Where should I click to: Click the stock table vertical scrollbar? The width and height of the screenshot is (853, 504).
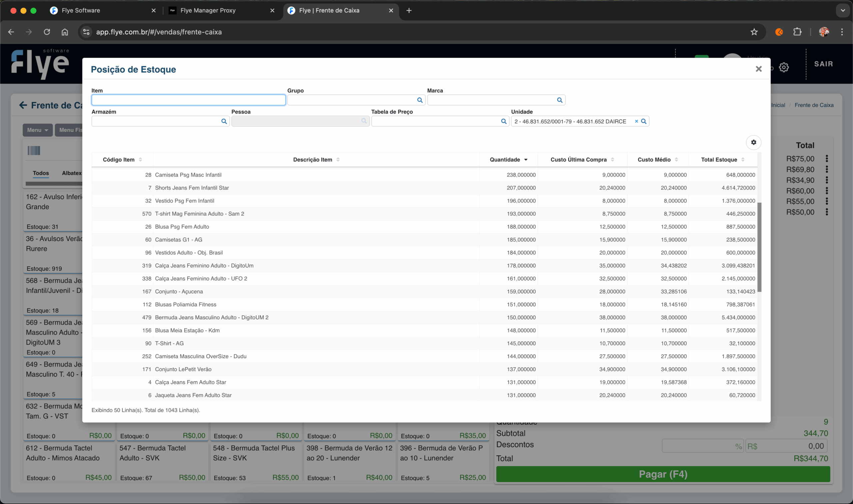pyautogui.click(x=759, y=247)
